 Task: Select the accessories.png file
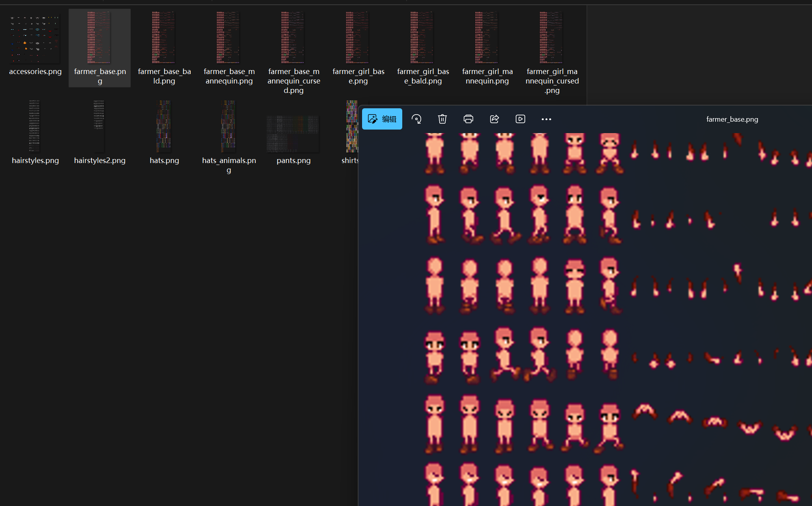pyautogui.click(x=35, y=39)
